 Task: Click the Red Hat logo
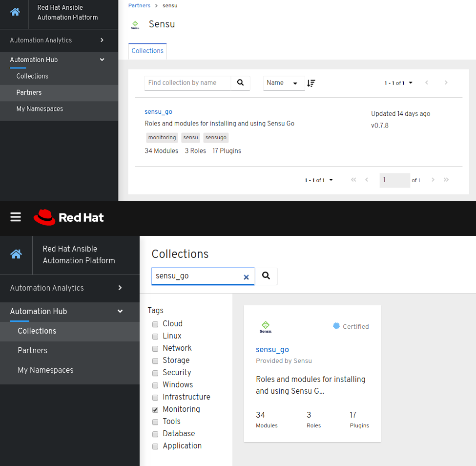(68, 217)
